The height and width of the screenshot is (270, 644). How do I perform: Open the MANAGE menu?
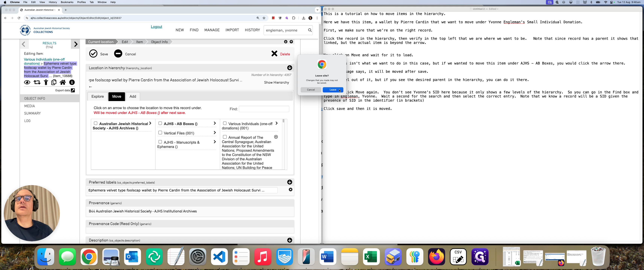[212, 30]
